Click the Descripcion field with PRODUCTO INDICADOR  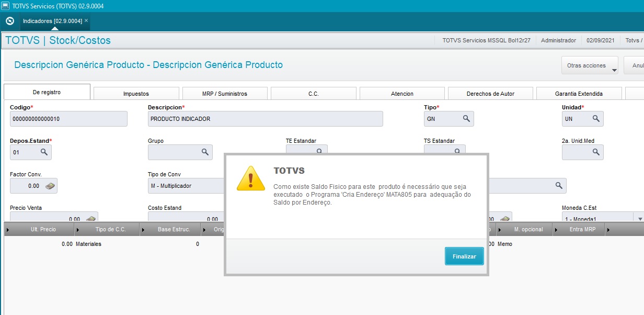tap(266, 119)
